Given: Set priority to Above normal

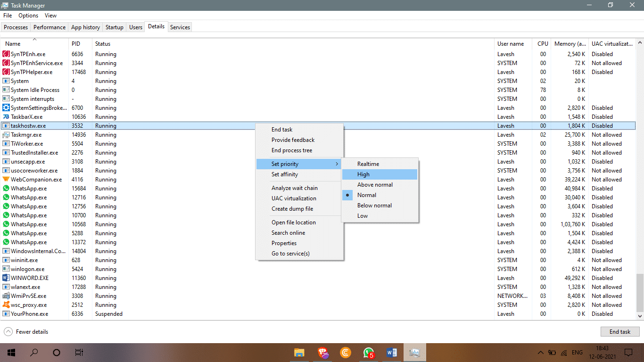Looking at the screenshot, I should [380, 185].
